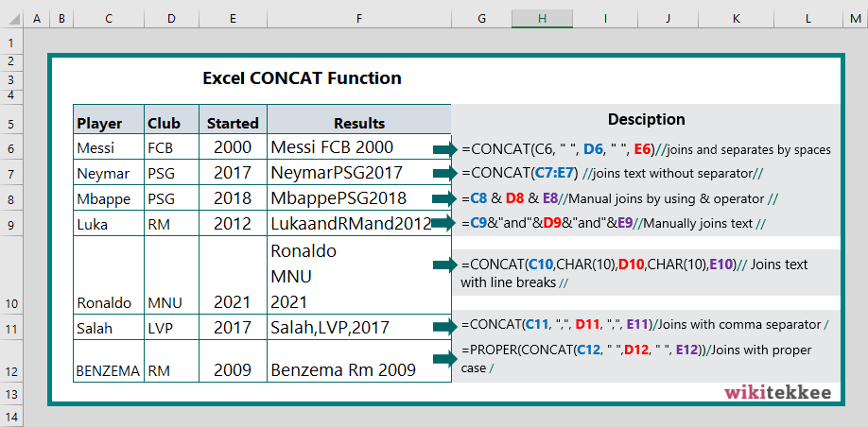868x427 pixels.
Task: Select row 6 header
Action: click(x=12, y=148)
